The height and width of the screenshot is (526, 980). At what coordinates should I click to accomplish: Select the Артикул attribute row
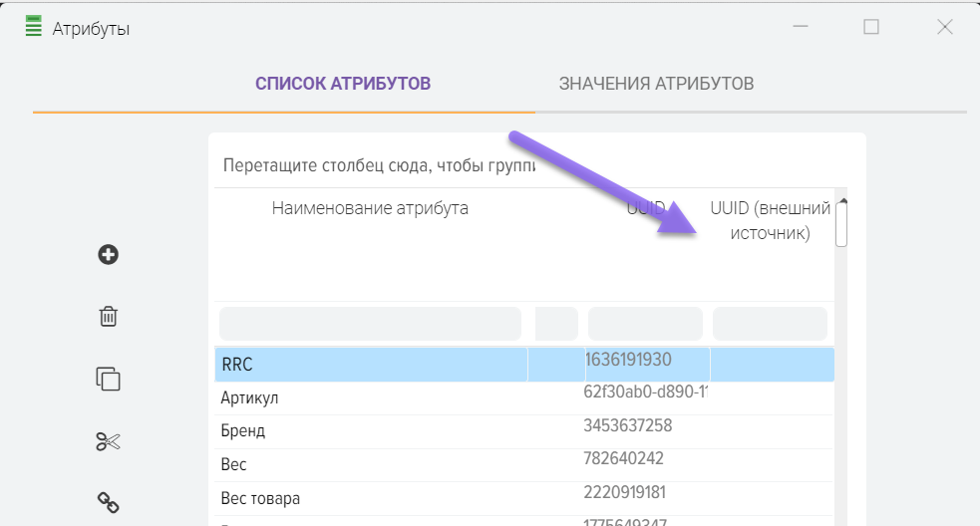(x=370, y=398)
